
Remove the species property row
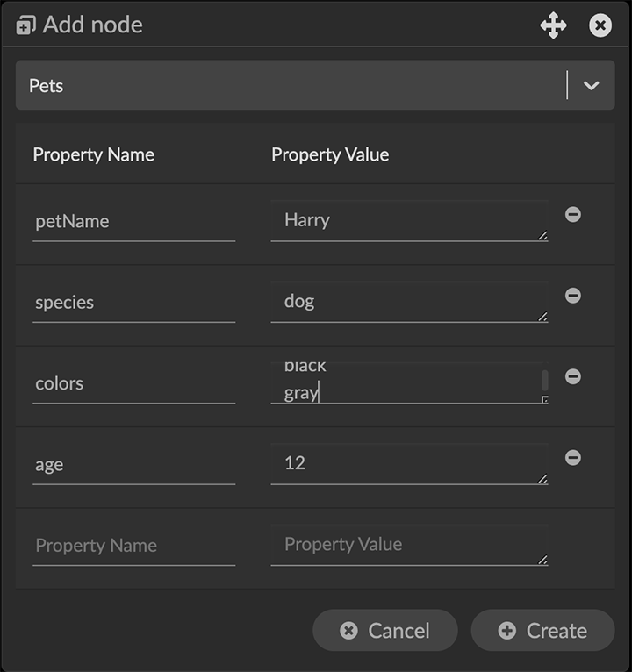[573, 296]
